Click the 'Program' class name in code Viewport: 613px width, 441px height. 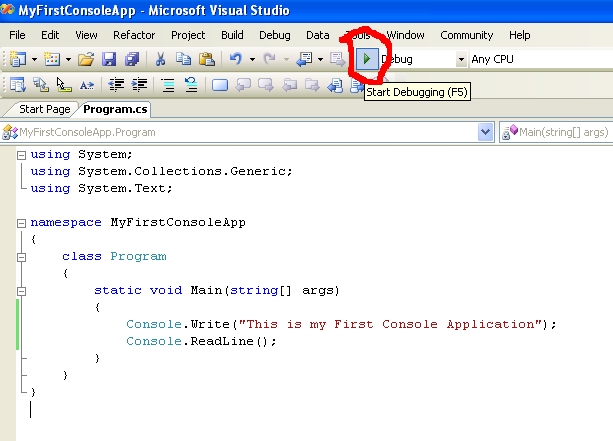tap(138, 256)
